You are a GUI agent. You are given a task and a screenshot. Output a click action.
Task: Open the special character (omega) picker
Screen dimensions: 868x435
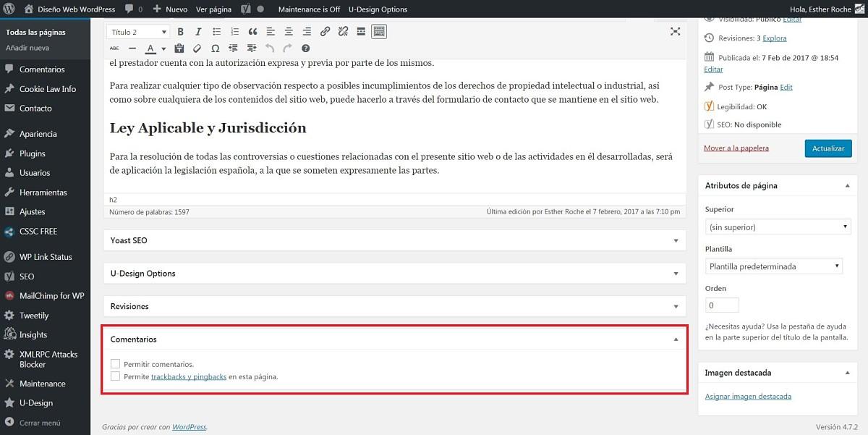click(215, 48)
